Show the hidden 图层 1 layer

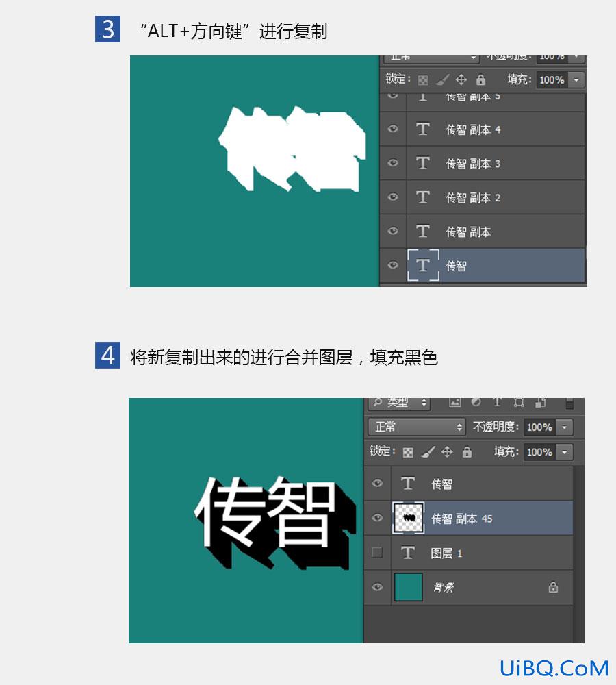[x=377, y=553]
